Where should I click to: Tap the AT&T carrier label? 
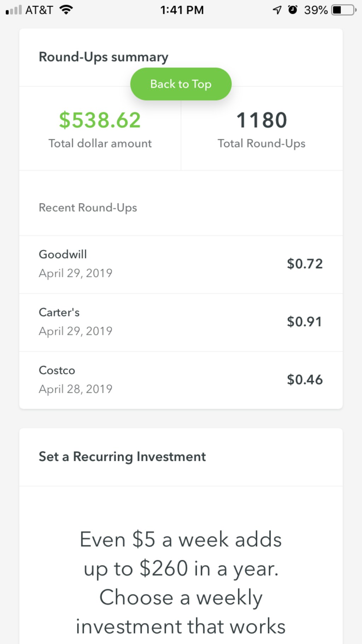tap(39, 10)
